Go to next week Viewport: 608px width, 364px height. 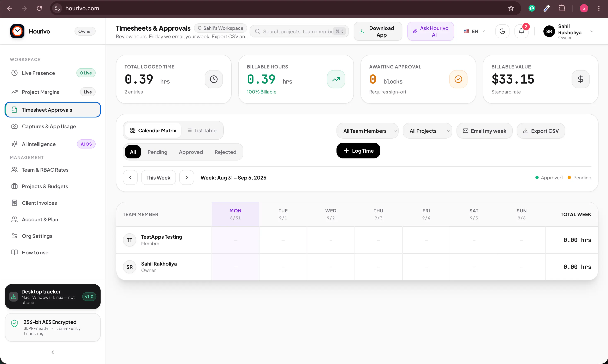pos(186,177)
